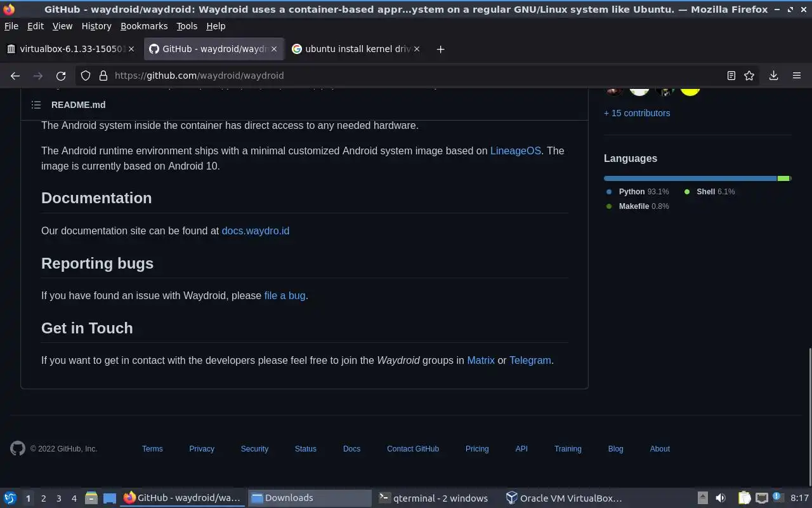Open the Terms footer link
This screenshot has height=508, width=812.
click(152, 448)
